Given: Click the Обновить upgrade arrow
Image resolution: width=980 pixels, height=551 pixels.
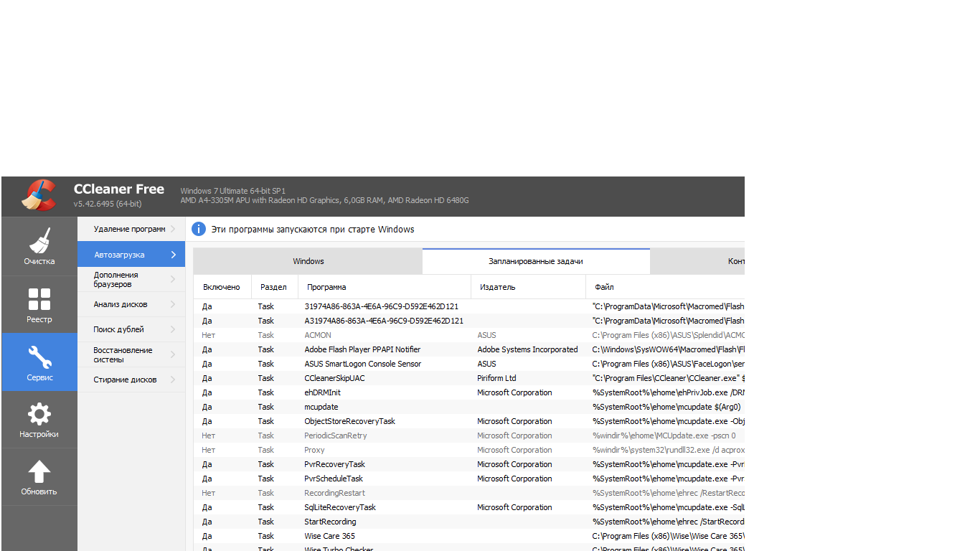Looking at the screenshot, I should [39, 477].
